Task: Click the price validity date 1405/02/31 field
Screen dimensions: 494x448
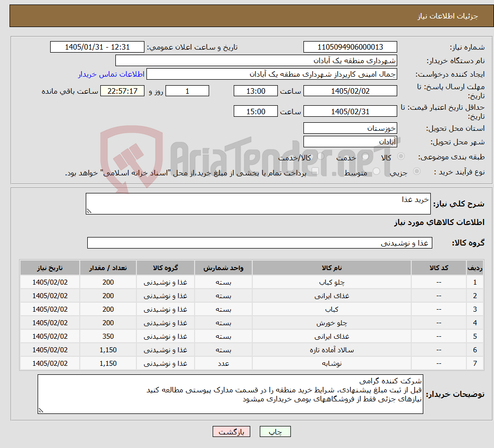Action: [x=350, y=111]
